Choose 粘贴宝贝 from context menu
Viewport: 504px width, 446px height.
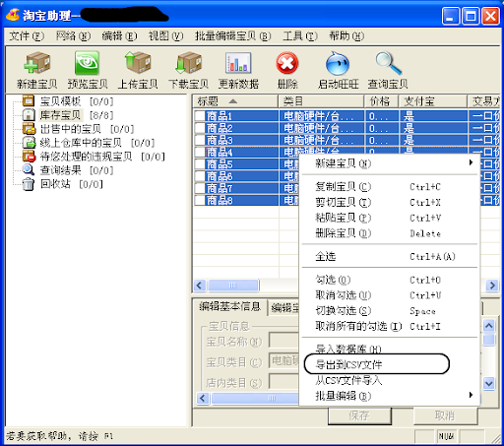(x=389, y=218)
